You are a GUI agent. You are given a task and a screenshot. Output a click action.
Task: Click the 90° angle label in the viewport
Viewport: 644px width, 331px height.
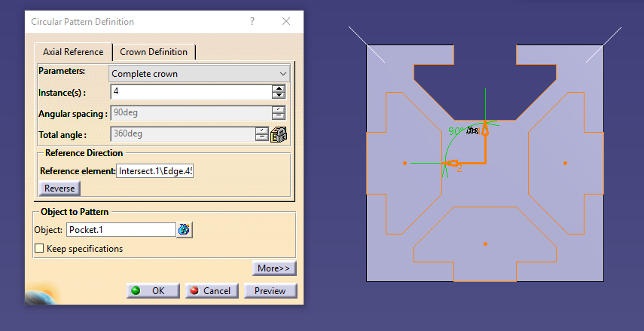pyautogui.click(x=456, y=131)
